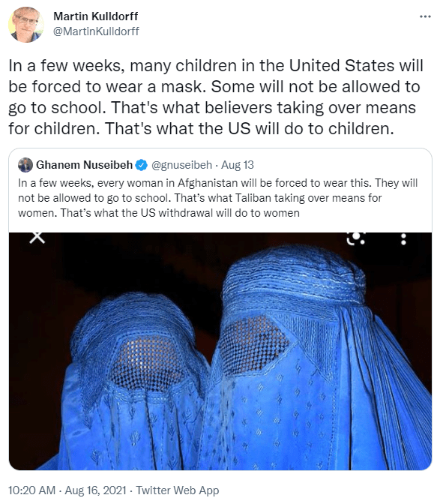Click the @MartinKulldorff handle
Image resolution: width=440 pixels, height=504 pixels.
coord(96,31)
